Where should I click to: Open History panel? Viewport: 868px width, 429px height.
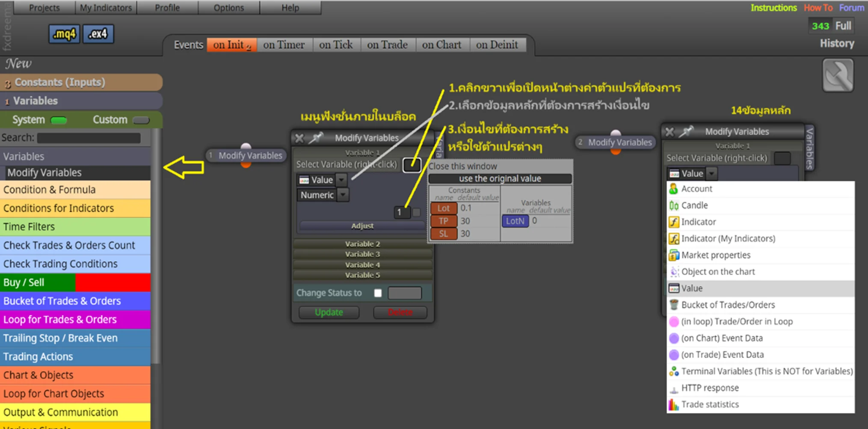tap(837, 44)
